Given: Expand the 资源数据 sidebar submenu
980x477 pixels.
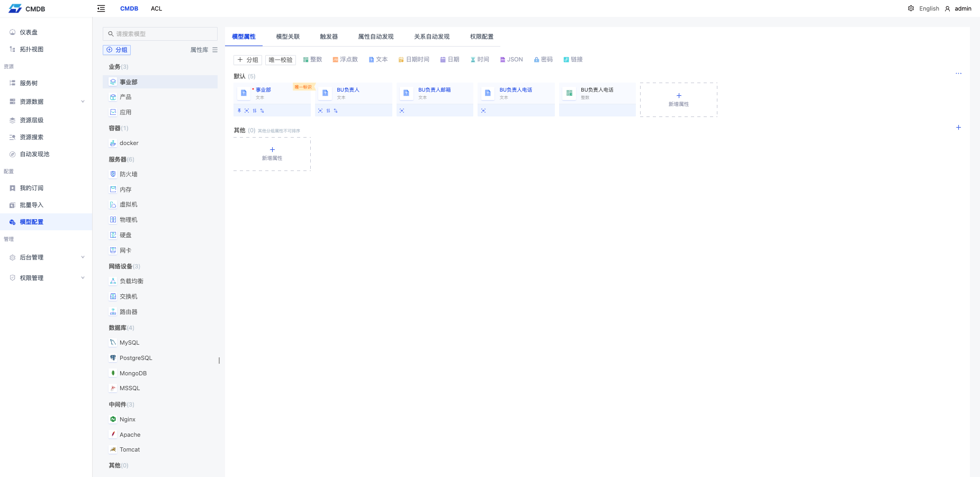Looking at the screenshot, I should [83, 102].
